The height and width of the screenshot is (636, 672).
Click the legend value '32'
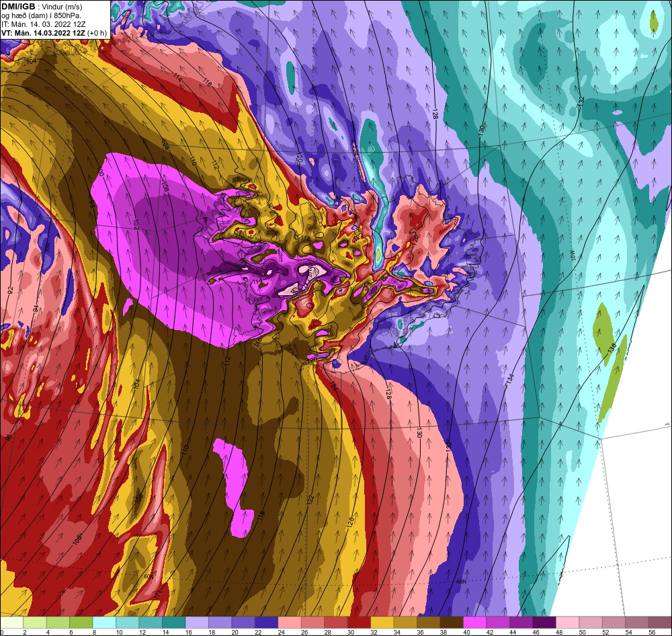click(x=374, y=632)
